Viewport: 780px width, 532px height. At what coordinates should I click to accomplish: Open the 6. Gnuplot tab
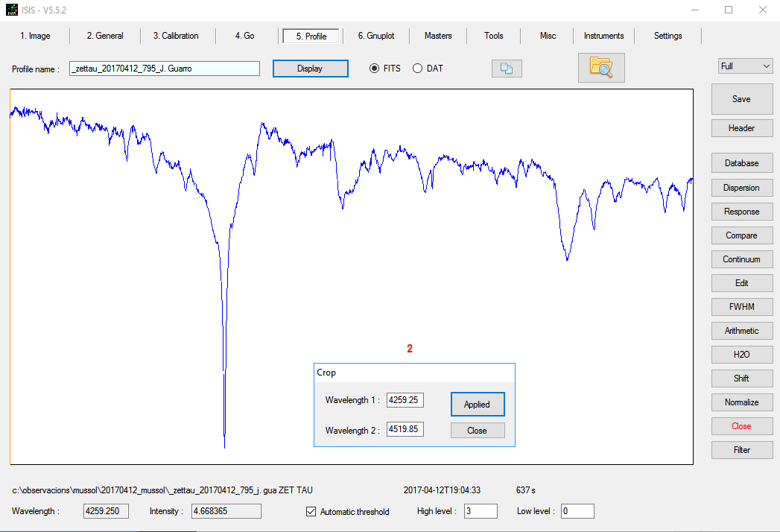pyautogui.click(x=376, y=36)
